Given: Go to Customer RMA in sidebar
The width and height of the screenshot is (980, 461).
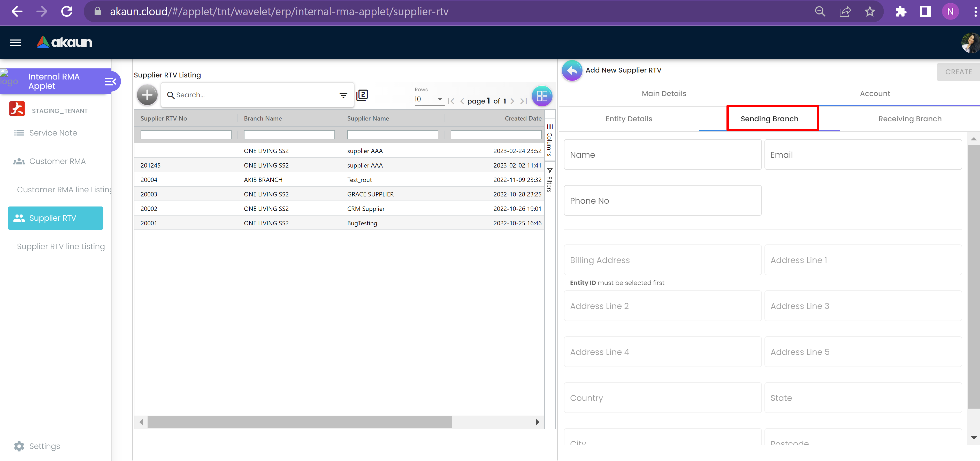Looking at the screenshot, I should 57,161.
